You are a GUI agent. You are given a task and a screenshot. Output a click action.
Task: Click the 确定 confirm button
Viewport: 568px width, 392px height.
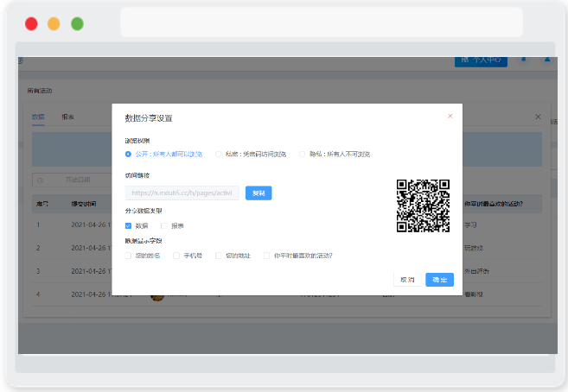coord(439,280)
